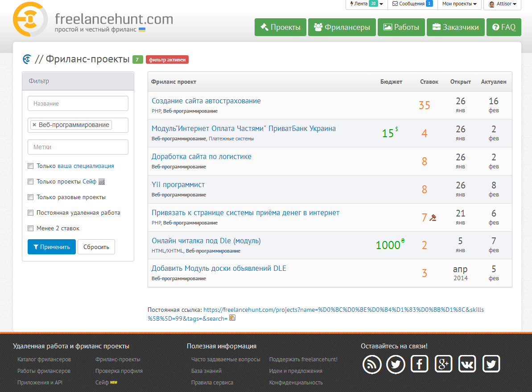Open Доработка сайта по логистике project

click(x=201, y=157)
